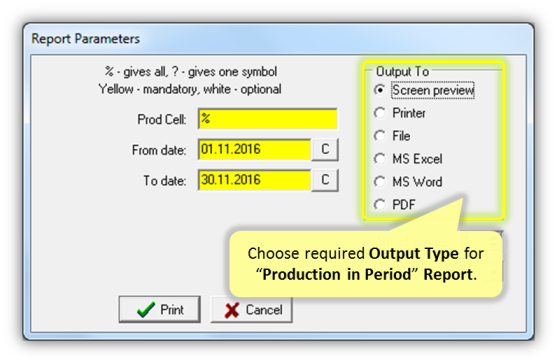Click the Screen preview label text
Viewport: 557px width, 363px height.
433,90
